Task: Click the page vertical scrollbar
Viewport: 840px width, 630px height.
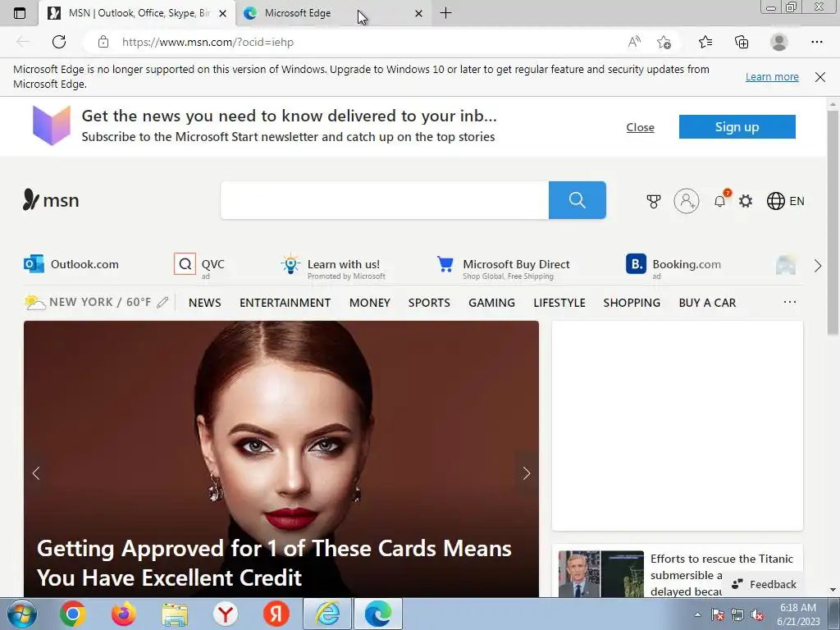Action: 833,223
